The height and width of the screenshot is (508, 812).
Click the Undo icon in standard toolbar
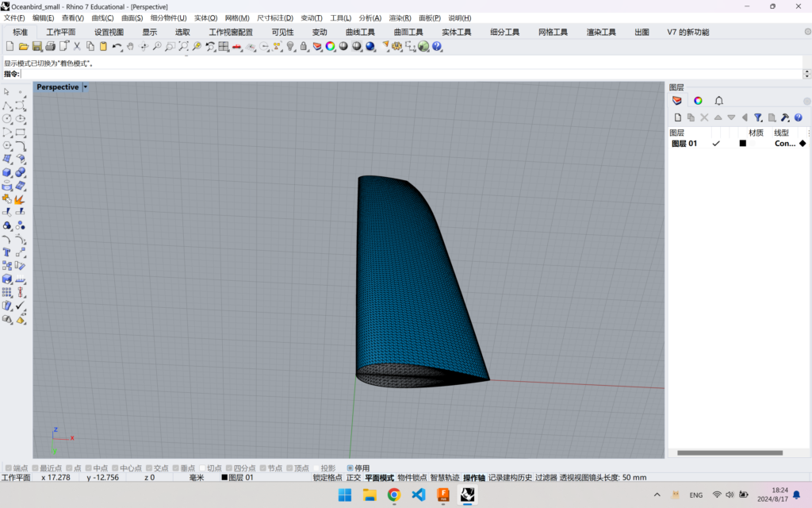click(117, 47)
